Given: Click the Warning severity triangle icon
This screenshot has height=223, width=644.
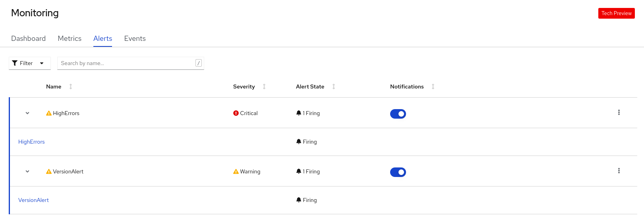Looking at the screenshot, I should 236,171.
